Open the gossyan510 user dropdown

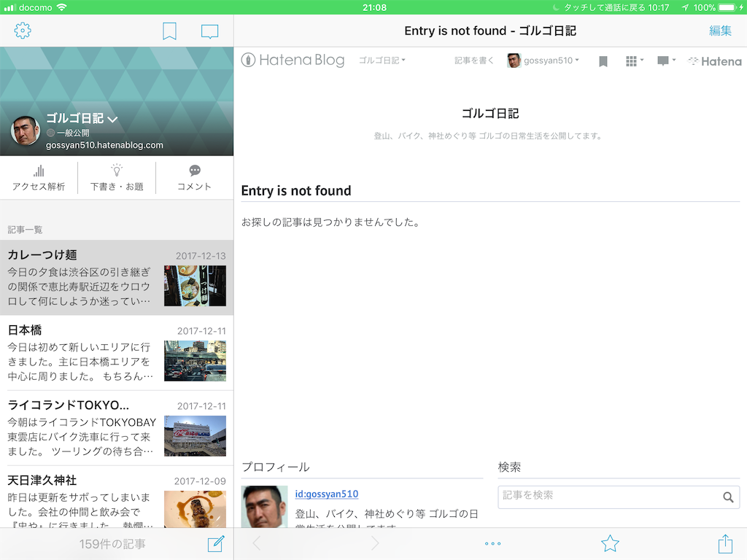tap(551, 61)
